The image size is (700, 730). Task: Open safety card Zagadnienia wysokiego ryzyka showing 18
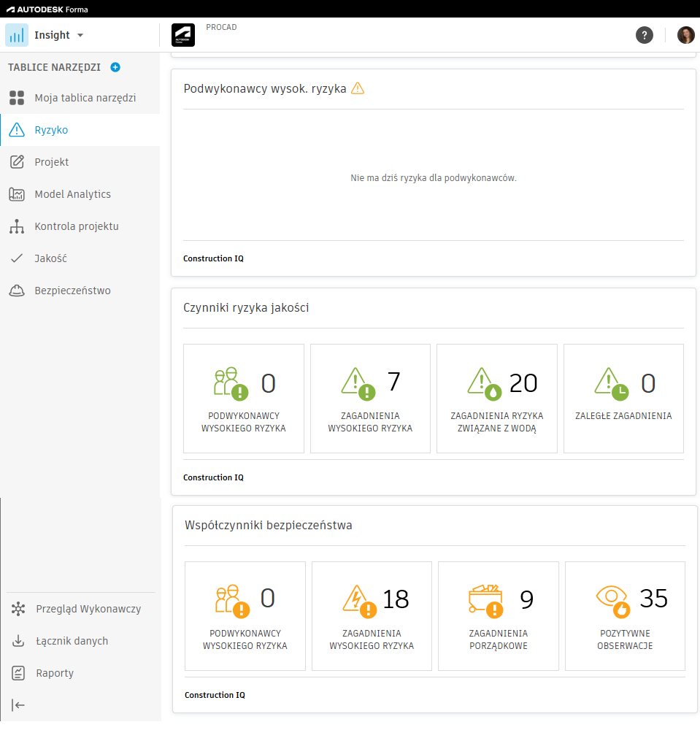tap(372, 616)
